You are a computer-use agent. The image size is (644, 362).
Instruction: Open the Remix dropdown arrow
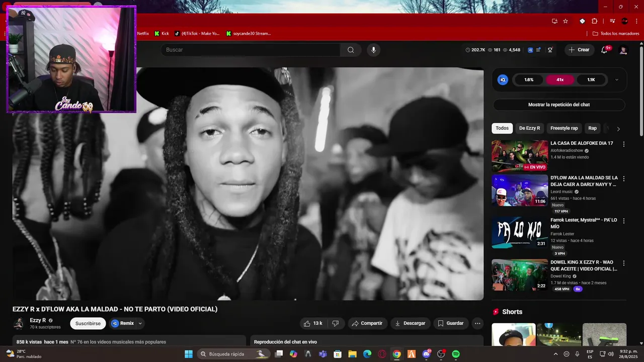click(140, 323)
